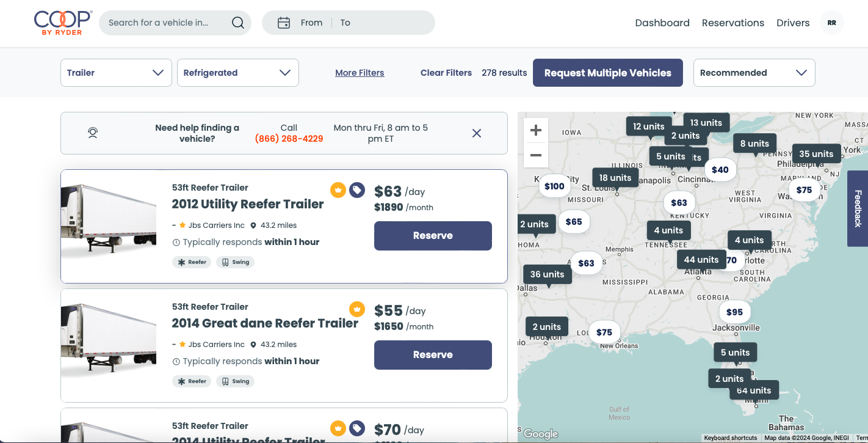This screenshot has height=443, width=868.
Task: Click the headset support icon
Action: point(93,133)
